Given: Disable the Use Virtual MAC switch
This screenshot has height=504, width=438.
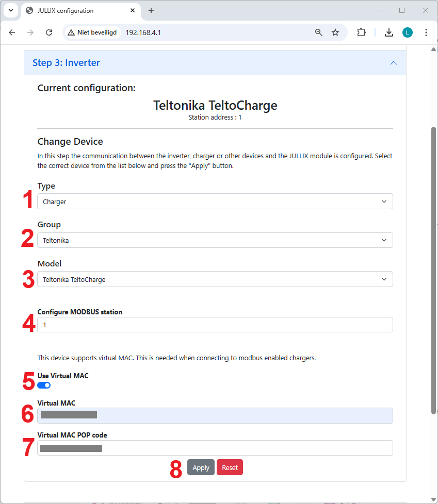Looking at the screenshot, I should click(44, 385).
